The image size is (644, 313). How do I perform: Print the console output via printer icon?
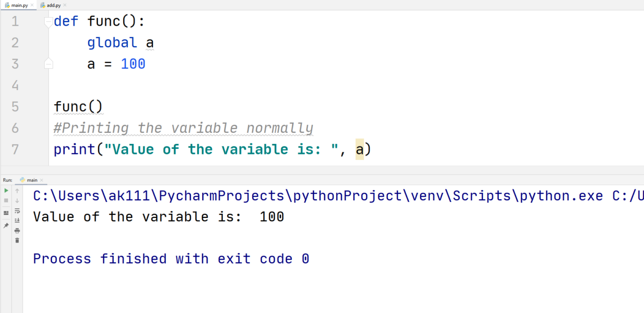click(17, 231)
